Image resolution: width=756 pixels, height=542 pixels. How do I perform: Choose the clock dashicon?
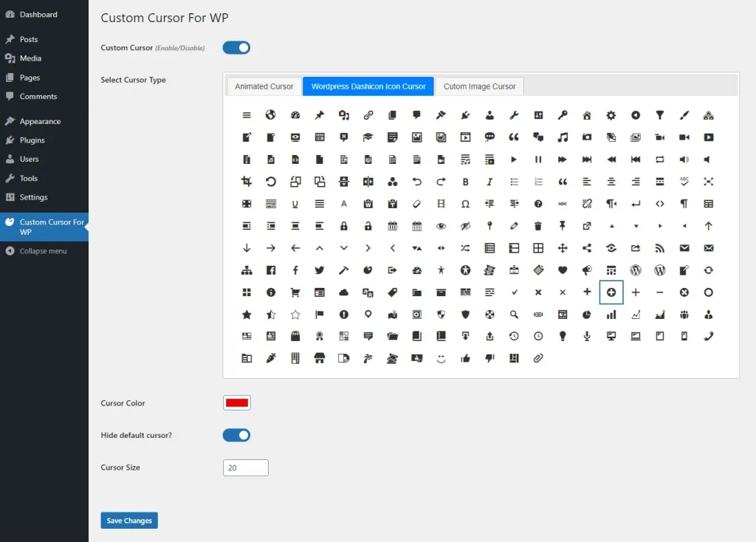[538, 336]
